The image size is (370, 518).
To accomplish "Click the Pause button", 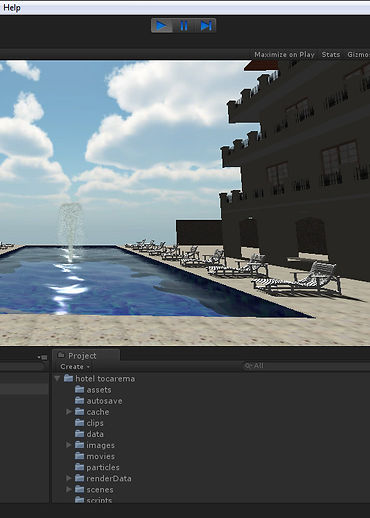I will [184, 26].
